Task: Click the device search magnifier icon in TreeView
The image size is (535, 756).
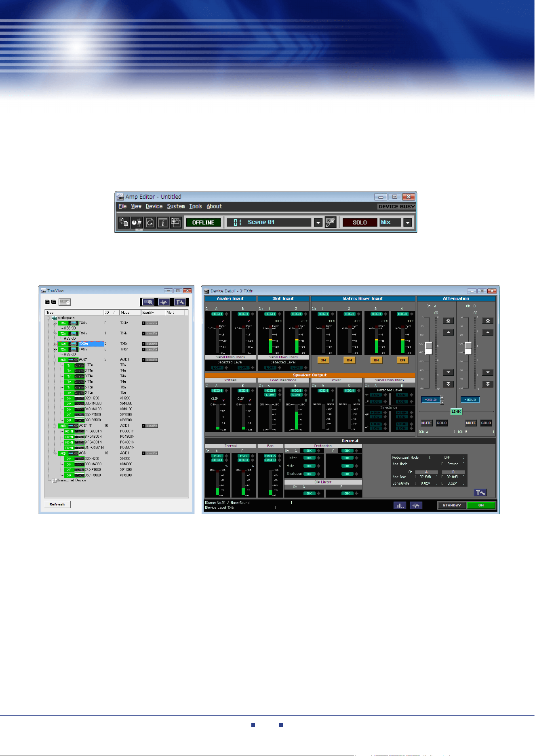Action: pyautogui.click(x=148, y=302)
